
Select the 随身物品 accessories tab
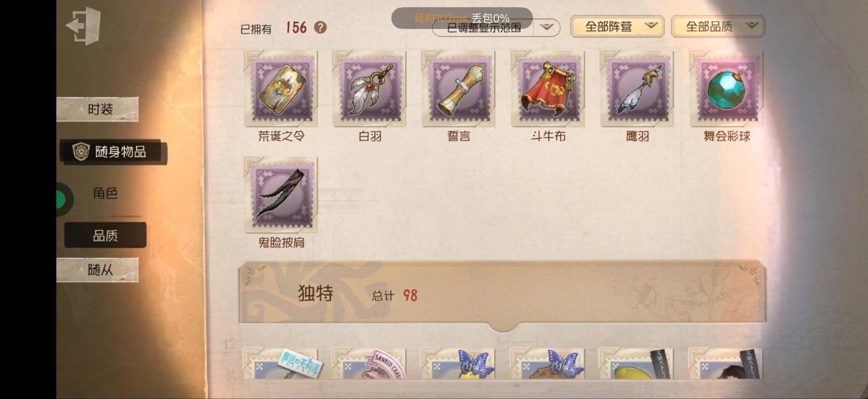[113, 152]
